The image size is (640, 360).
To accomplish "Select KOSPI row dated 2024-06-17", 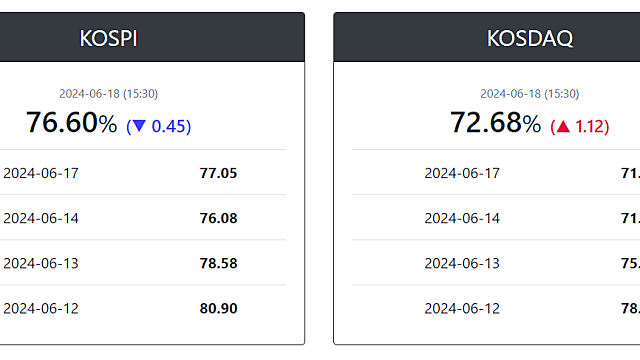I will coord(143,173).
